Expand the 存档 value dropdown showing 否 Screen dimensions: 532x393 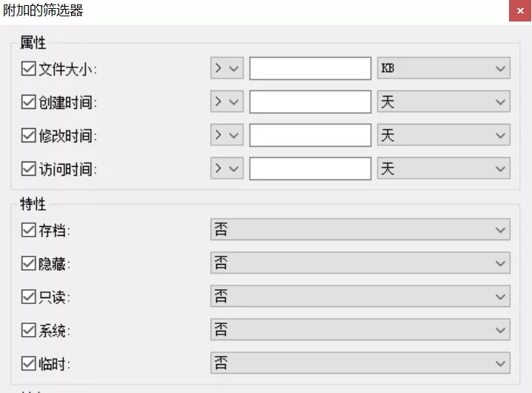(x=360, y=230)
